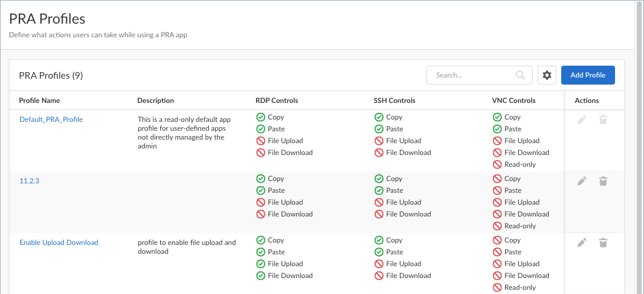Click the Profile Name column header
The height and width of the screenshot is (294, 644).
(x=40, y=101)
